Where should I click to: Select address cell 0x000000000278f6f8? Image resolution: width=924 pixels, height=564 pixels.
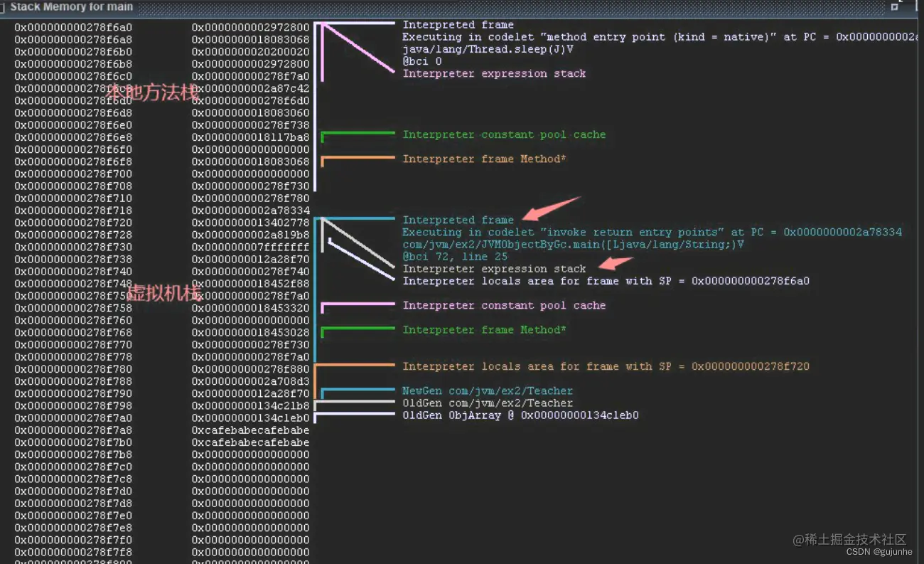(x=73, y=162)
